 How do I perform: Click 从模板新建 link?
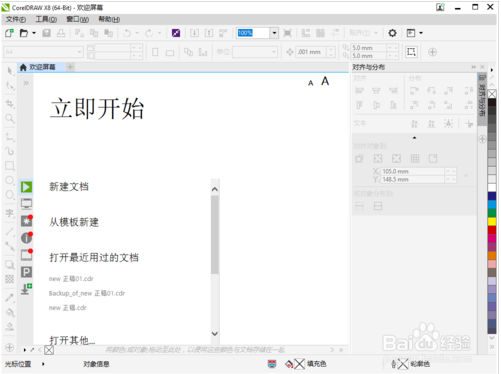pyautogui.click(x=74, y=222)
